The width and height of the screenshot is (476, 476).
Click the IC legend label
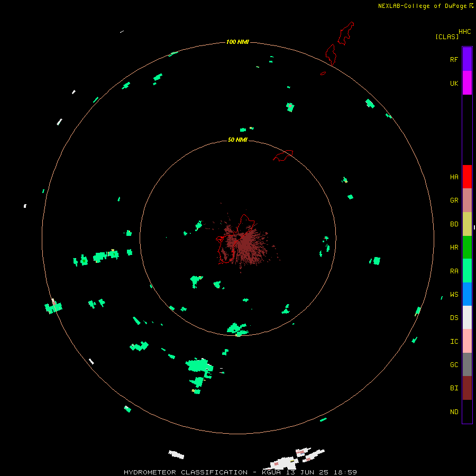click(x=454, y=342)
